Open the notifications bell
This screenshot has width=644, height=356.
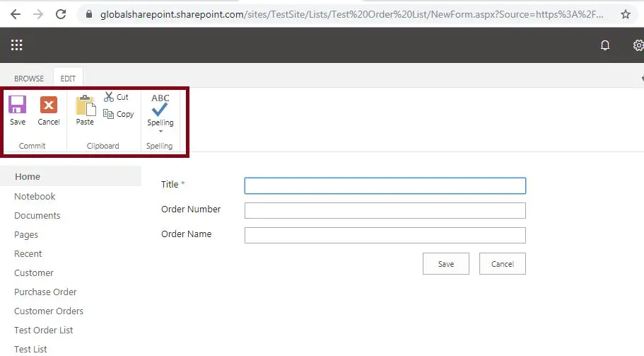click(x=605, y=45)
